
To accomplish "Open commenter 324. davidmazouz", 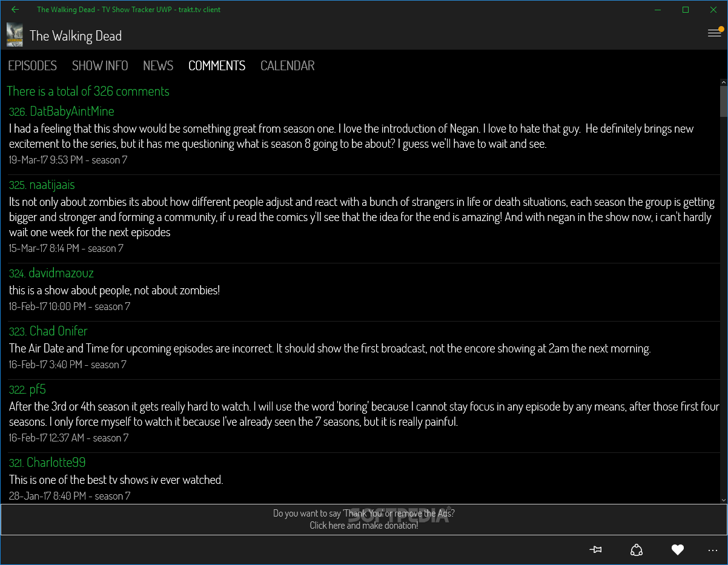I will pyautogui.click(x=51, y=273).
